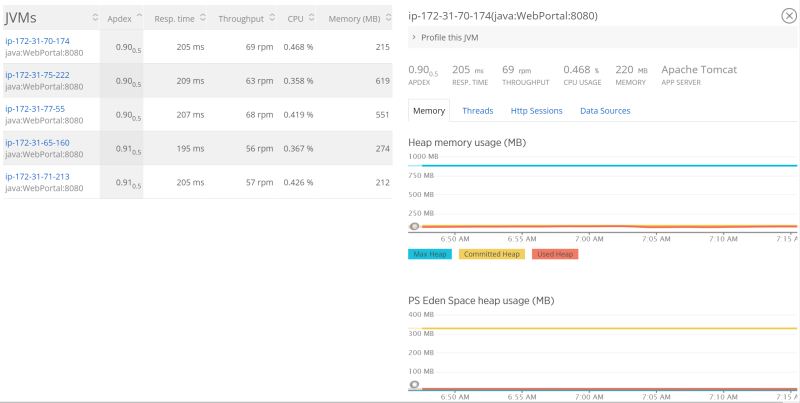Open the Http Sessions tab
This screenshot has width=800, height=403.
[x=536, y=111]
